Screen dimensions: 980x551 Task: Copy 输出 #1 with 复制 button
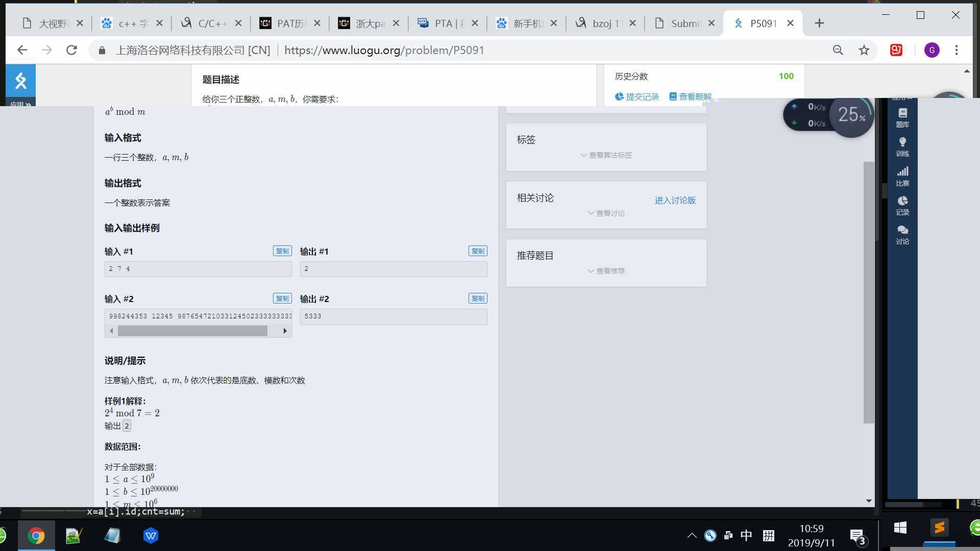click(478, 251)
